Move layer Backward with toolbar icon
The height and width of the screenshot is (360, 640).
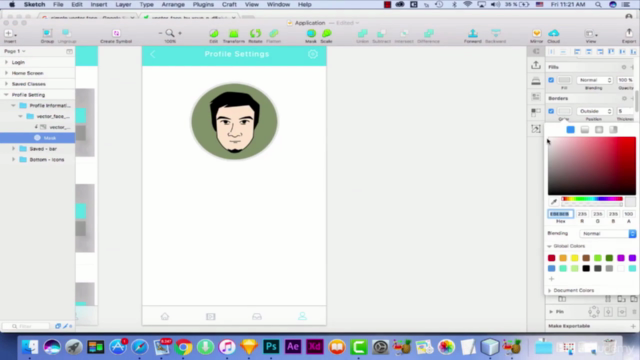tap(496, 33)
